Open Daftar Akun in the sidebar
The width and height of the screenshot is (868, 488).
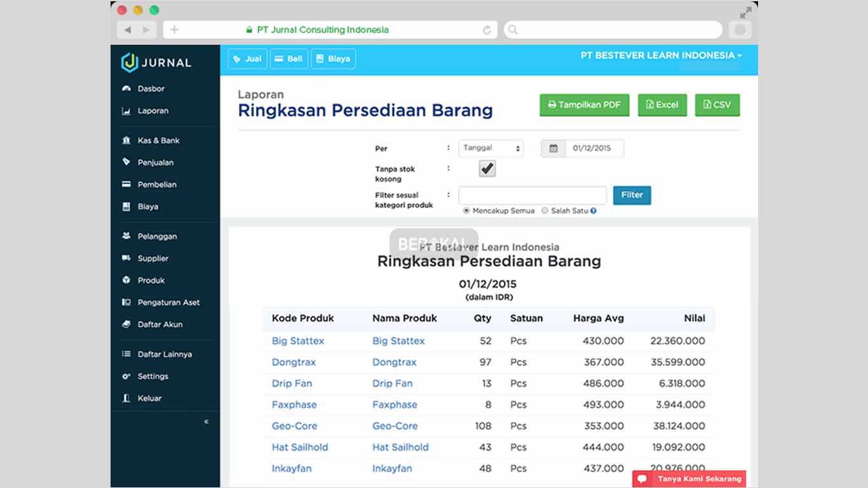(160, 324)
